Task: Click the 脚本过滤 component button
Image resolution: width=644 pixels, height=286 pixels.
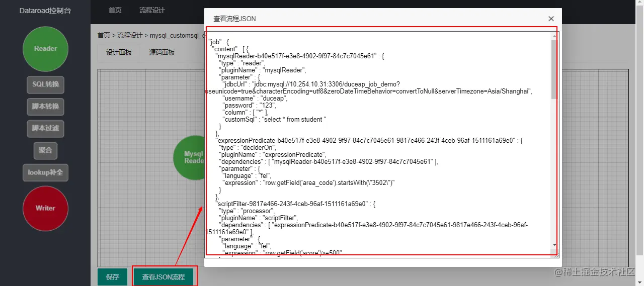Action: point(45,129)
